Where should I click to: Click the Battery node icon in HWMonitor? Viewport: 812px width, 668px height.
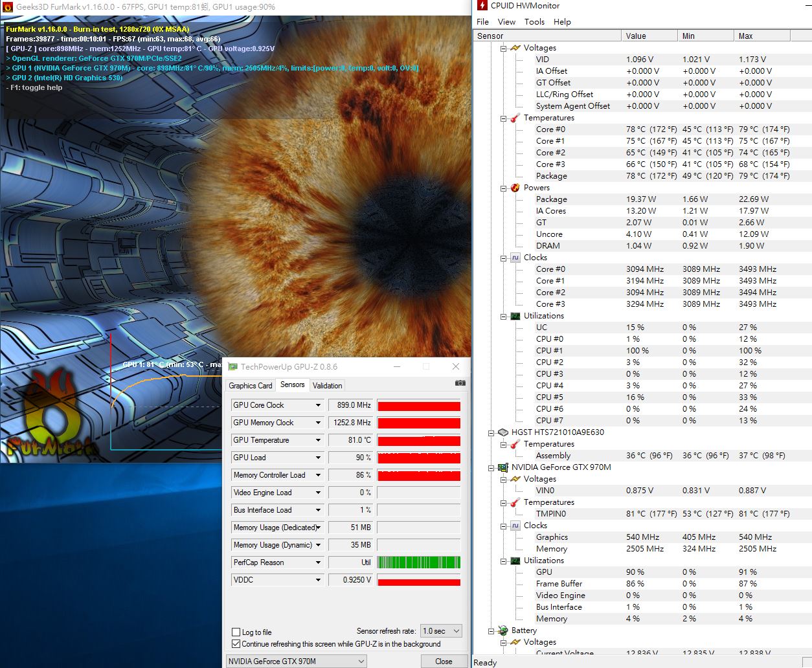tap(503, 630)
